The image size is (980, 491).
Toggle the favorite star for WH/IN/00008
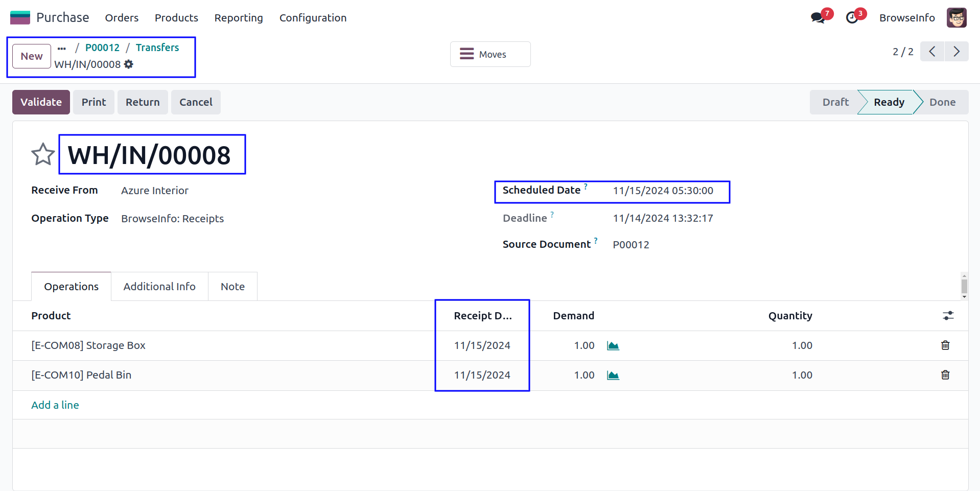point(43,154)
